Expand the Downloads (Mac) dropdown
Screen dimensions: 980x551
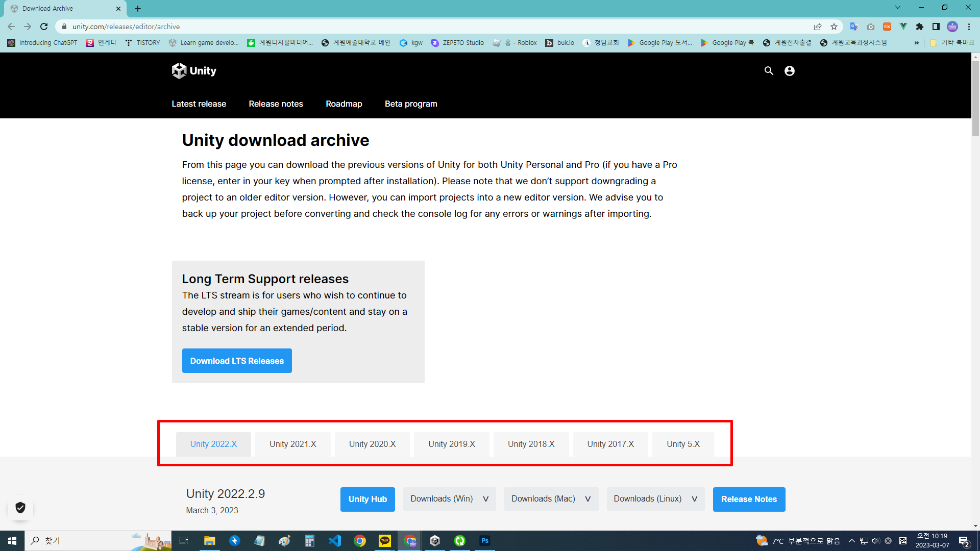(551, 499)
